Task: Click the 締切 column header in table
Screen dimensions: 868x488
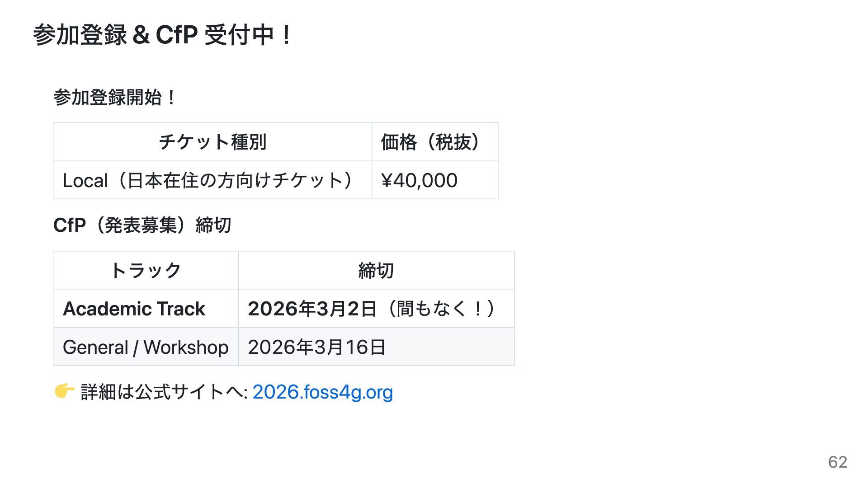Action: 376,271
